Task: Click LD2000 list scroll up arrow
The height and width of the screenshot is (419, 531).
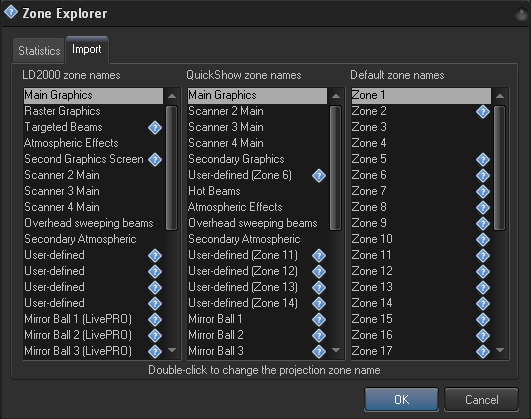Action: click(172, 96)
